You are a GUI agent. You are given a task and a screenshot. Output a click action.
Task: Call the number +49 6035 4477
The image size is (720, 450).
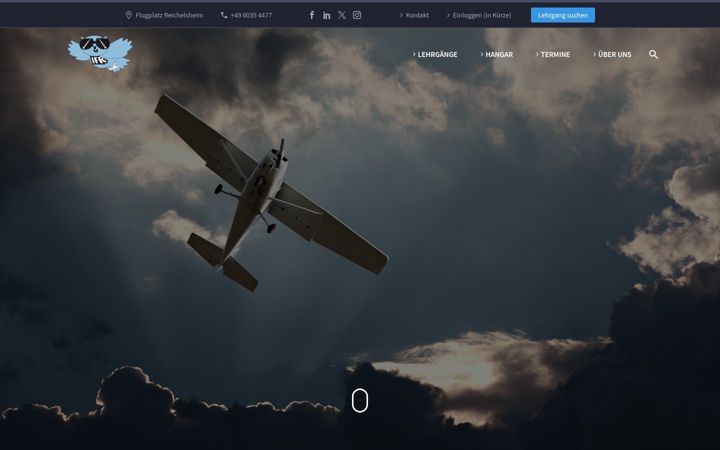point(251,15)
